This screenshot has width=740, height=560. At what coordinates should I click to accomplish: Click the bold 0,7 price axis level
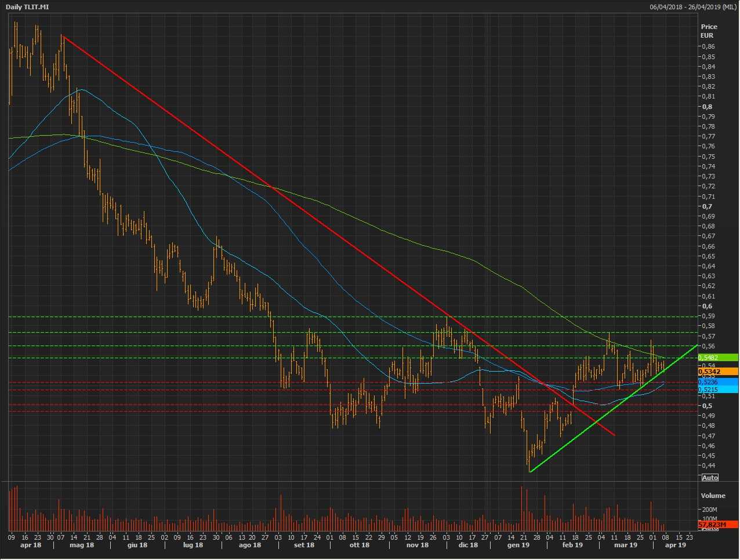point(707,206)
